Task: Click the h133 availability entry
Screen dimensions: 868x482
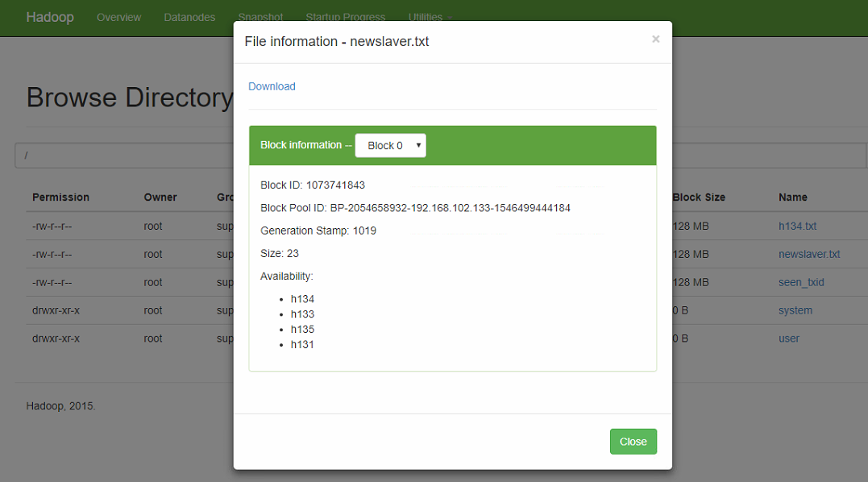Action: 302,314
